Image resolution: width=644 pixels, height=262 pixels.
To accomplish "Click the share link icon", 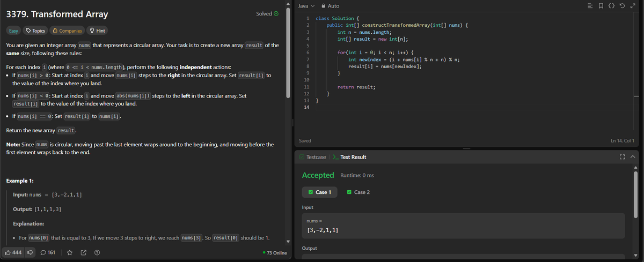I will (83, 252).
